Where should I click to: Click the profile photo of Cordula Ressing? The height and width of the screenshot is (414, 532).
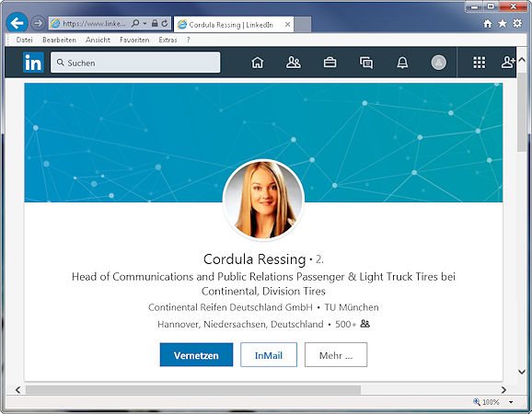(x=263, y=200)
